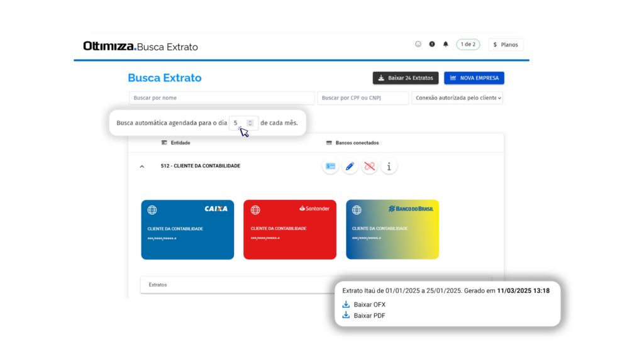Download the statement via Baixar PDF
Screen dimensions: 644x362
(369, 315)
